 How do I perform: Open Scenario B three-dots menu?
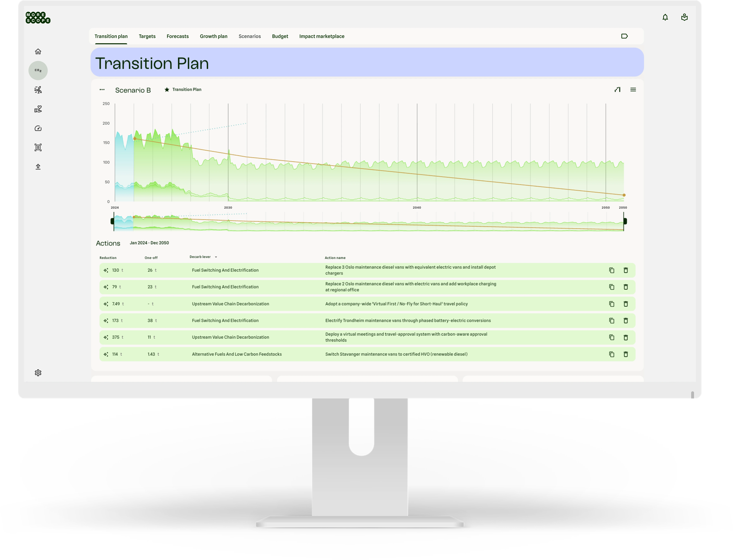[x=102, y=89]
